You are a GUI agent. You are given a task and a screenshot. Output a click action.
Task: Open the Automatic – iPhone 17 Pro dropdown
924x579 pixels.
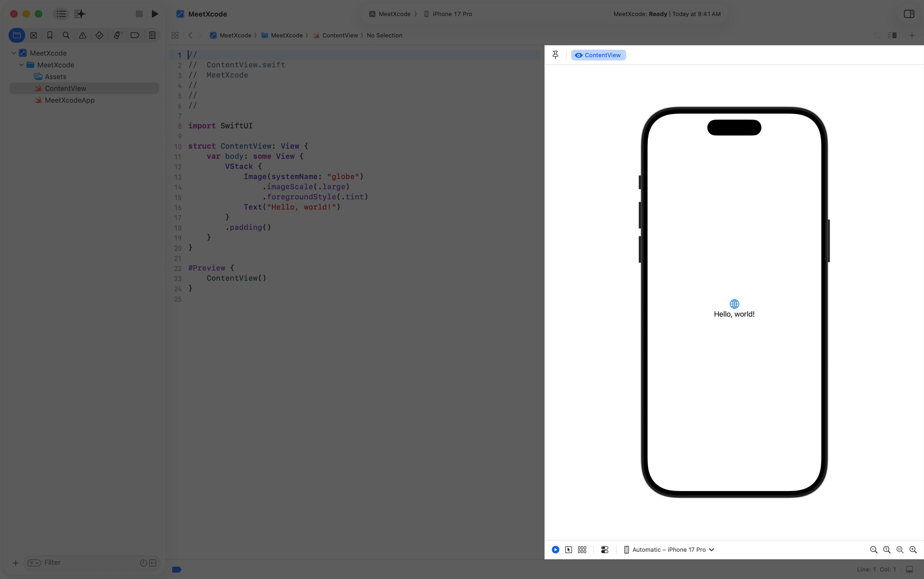point(668,549)
